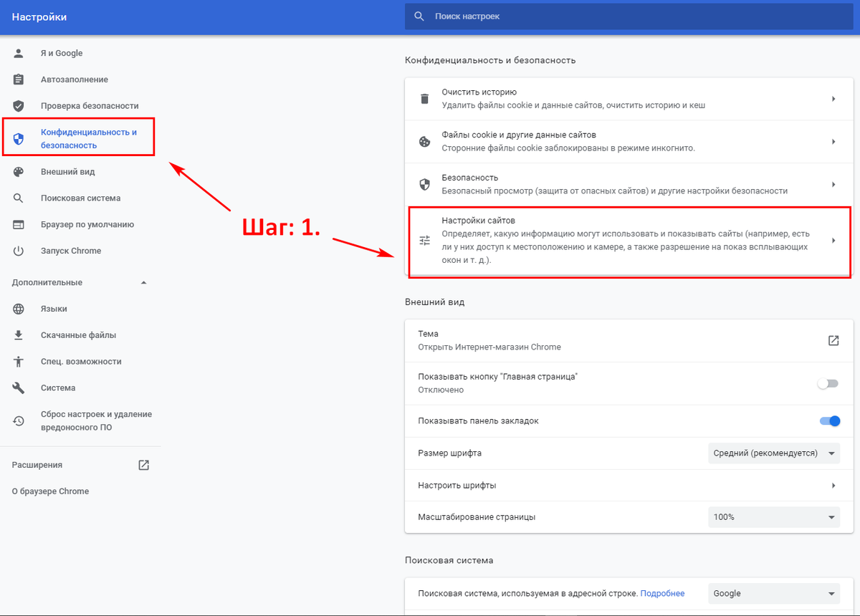
Task: Expand the Настроить шрифты row arrow
Action: point(833,486)
